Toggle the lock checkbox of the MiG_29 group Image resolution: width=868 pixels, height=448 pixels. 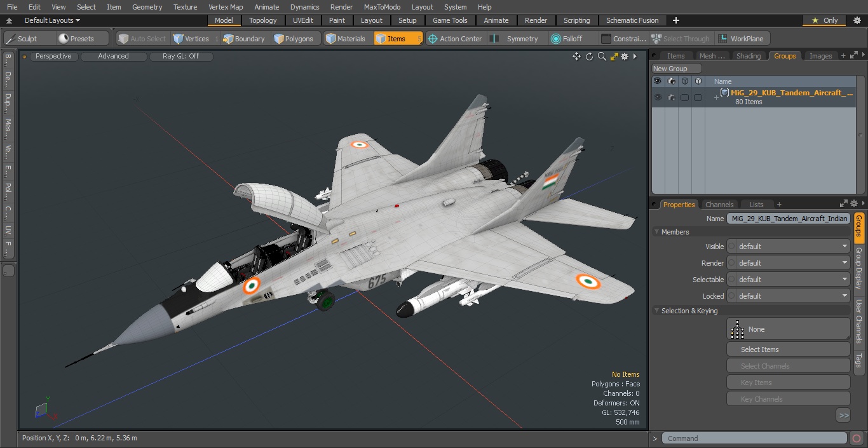698,97
